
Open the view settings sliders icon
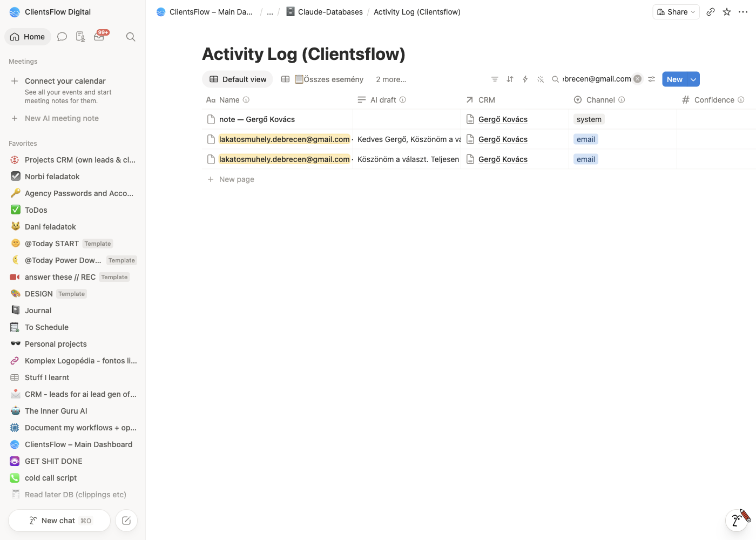pos(652,79)
